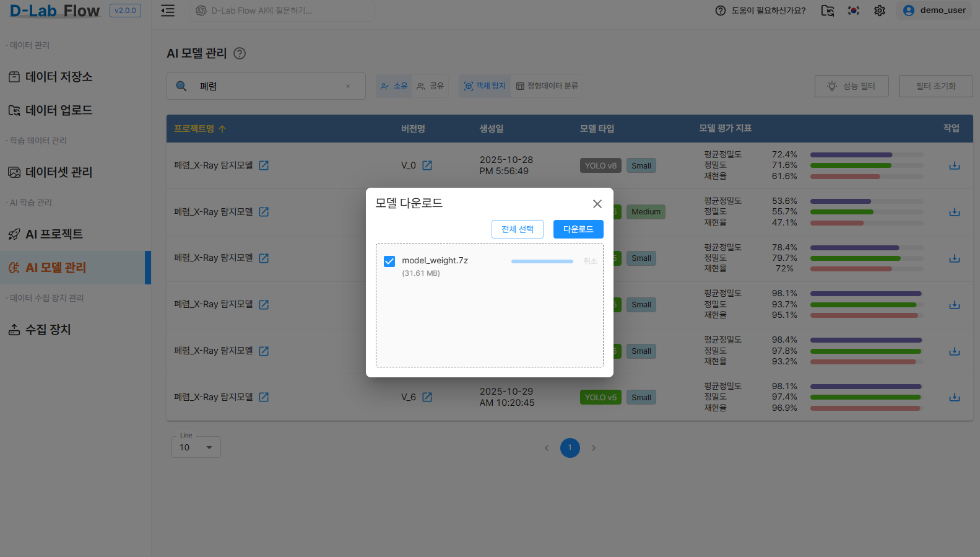The width and height of the screenshot is (980, 557).
Task: Go to AI 프로젝트 in the sidebar
Action: click(54, 234)
